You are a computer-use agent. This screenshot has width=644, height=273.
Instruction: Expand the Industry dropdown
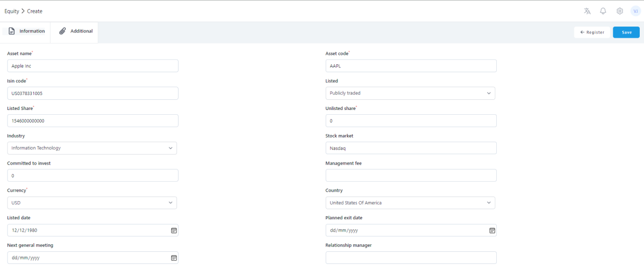click(92, 148)
